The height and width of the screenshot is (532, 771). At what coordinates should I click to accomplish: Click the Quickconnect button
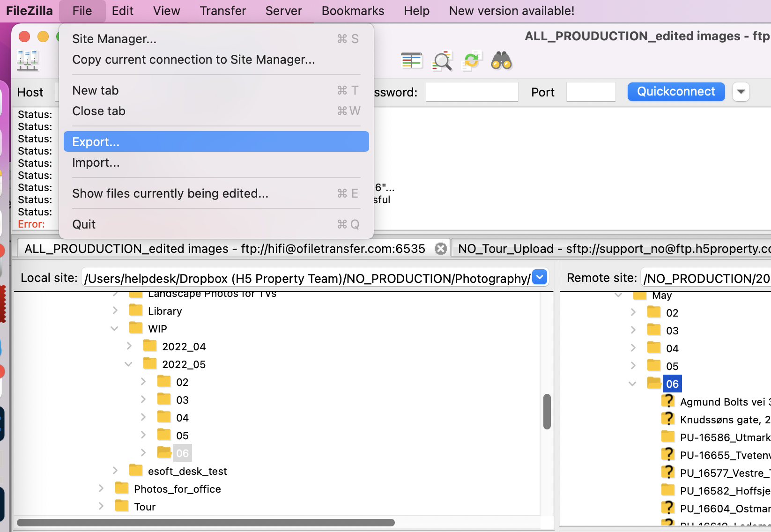[x=676, y=91]
